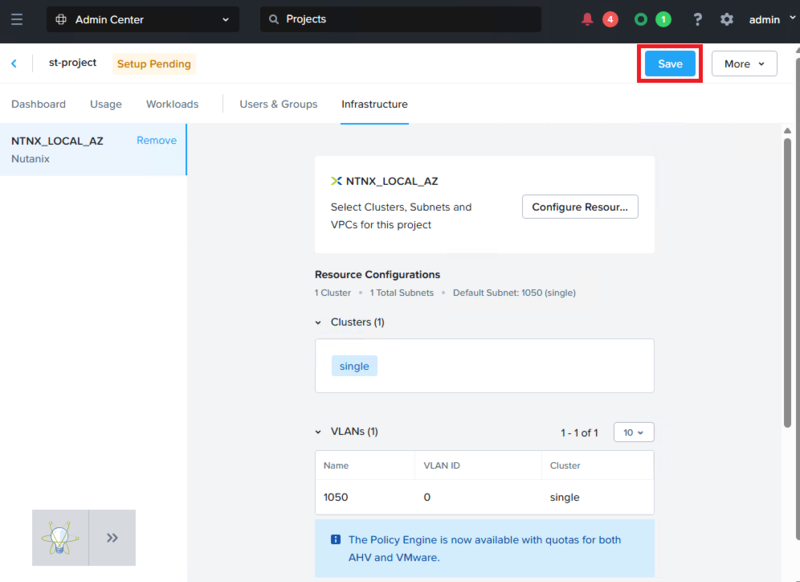Switch to the Users & Groups tab

pyautogui.click(x=278, y=104)
